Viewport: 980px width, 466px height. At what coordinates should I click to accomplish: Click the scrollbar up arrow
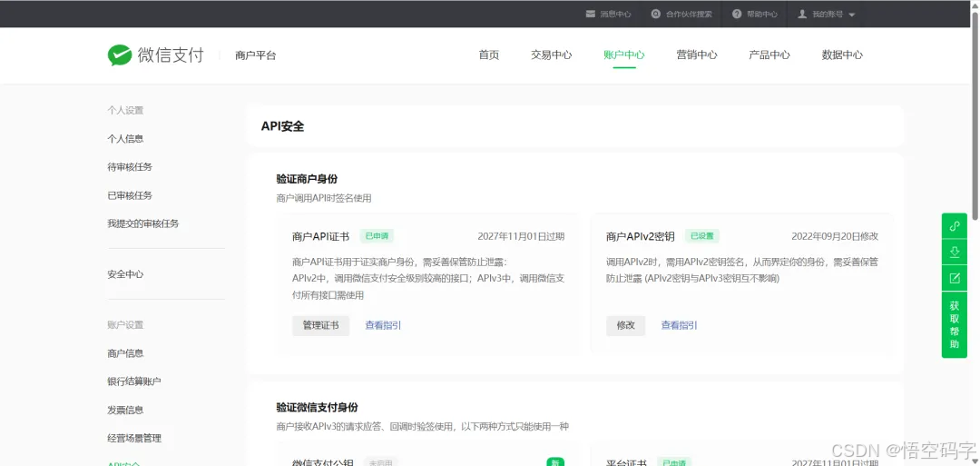(x=975, y=5)
